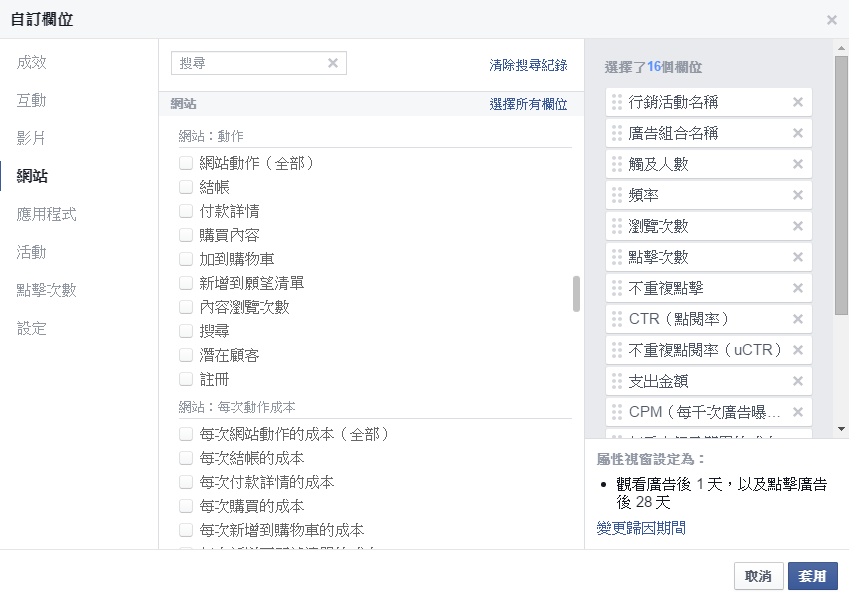849x599 pixels.
Task: Check the 結帳 checkbox
Action: 186,187
